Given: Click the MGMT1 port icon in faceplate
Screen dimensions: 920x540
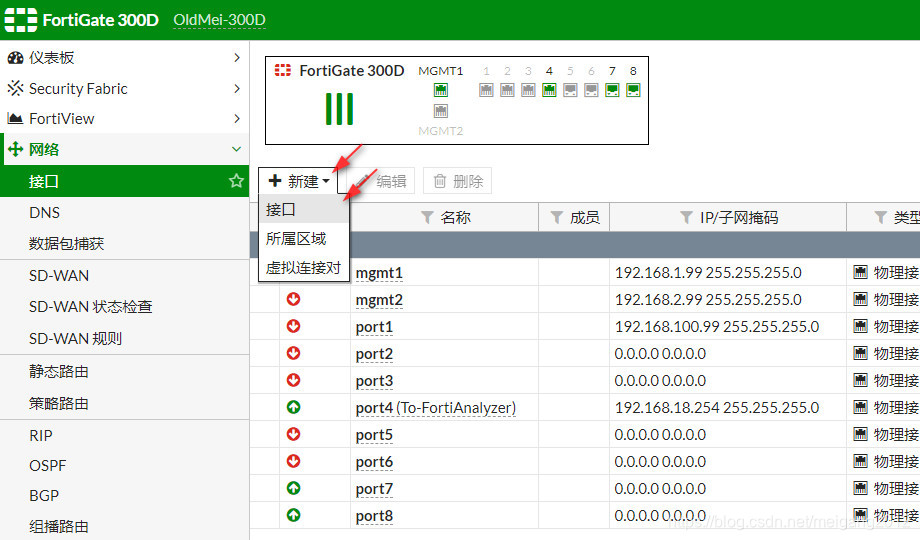Looking at the screenshot, I should pyautogui.click(x=441, y=90).
